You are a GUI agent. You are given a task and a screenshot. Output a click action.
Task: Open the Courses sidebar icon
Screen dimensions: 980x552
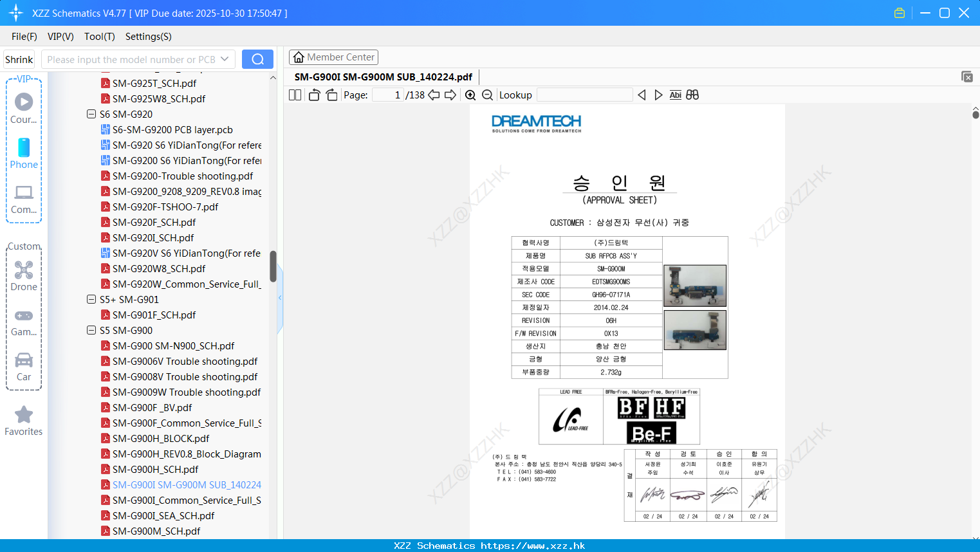[x=24, y=108]
